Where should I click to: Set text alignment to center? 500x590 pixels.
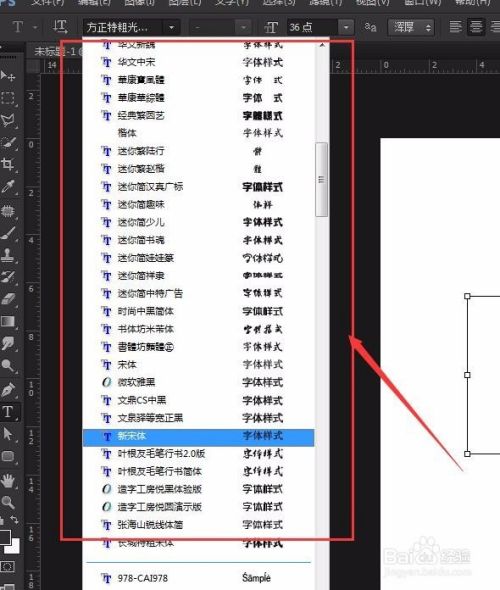click(x=476, y=27)
